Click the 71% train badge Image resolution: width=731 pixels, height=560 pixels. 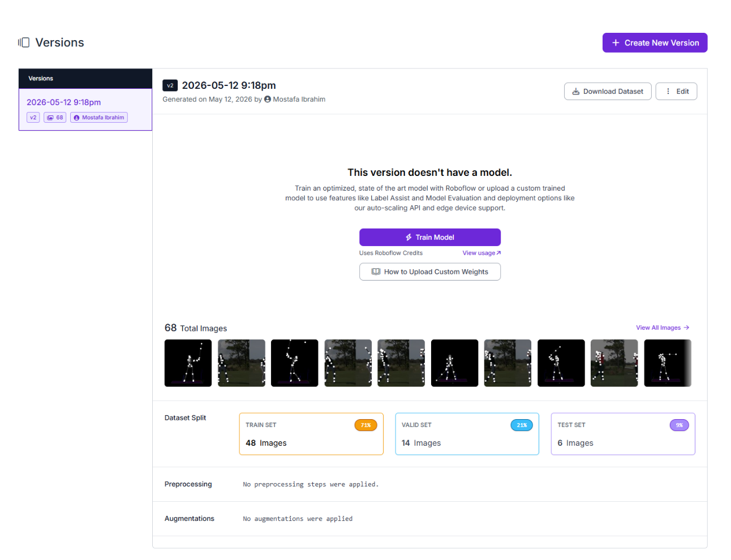(366, 425)
